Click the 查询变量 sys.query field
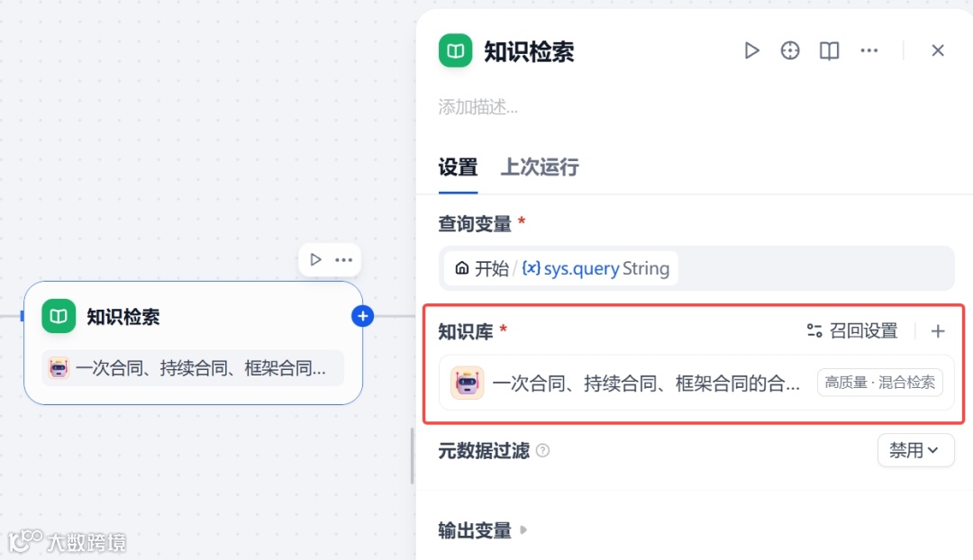Viewport: 973px width, 560px height. click(696, 268)
